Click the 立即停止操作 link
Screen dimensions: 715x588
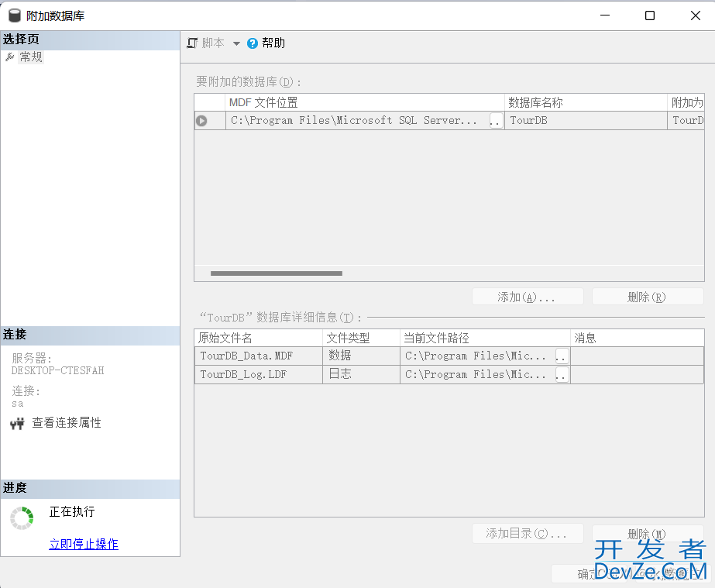click(x=84, y=544)
